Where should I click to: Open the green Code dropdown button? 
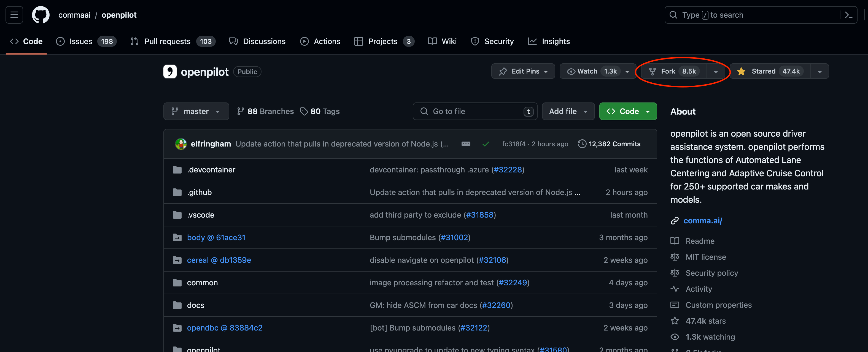coord(628,111)
